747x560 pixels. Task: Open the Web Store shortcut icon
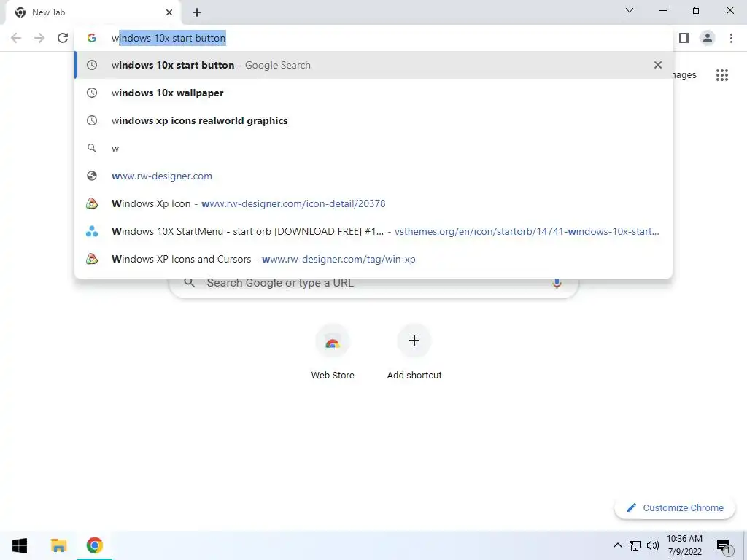coord(333,341)
